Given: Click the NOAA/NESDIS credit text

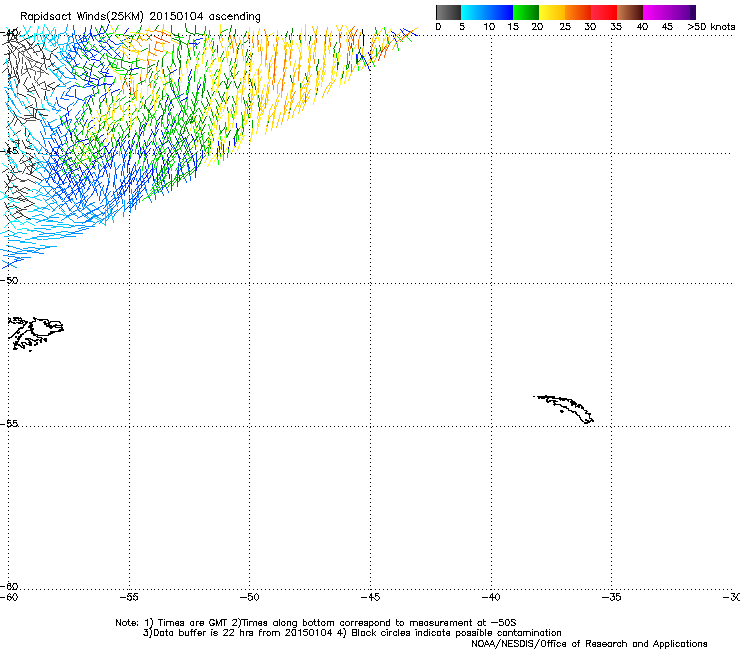Looking at the screenshot, I should pyautogui.click(x=589, y=644).
